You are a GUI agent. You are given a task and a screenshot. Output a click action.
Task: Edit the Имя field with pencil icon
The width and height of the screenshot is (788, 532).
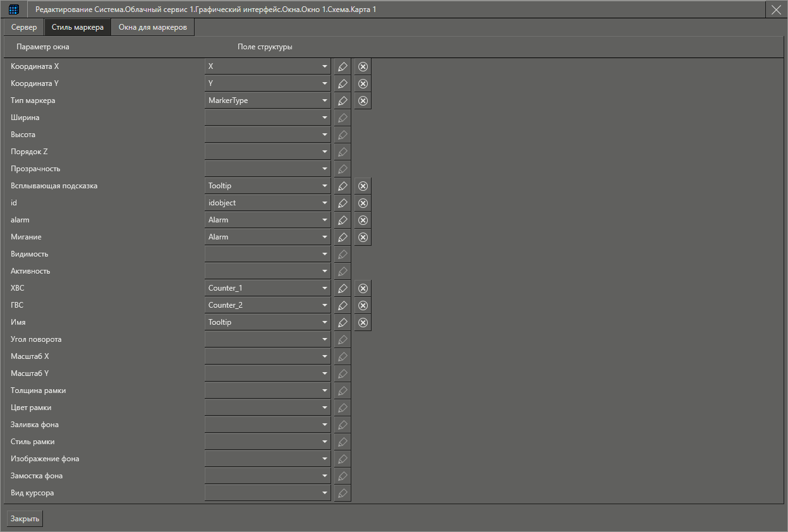pos(342,322)
